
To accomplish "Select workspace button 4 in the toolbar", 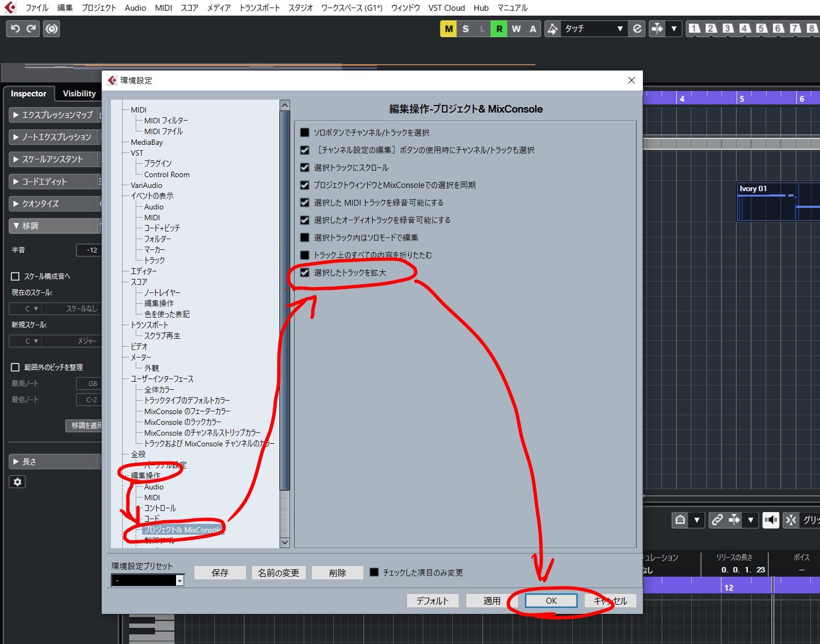I will (x=745, y=29).
